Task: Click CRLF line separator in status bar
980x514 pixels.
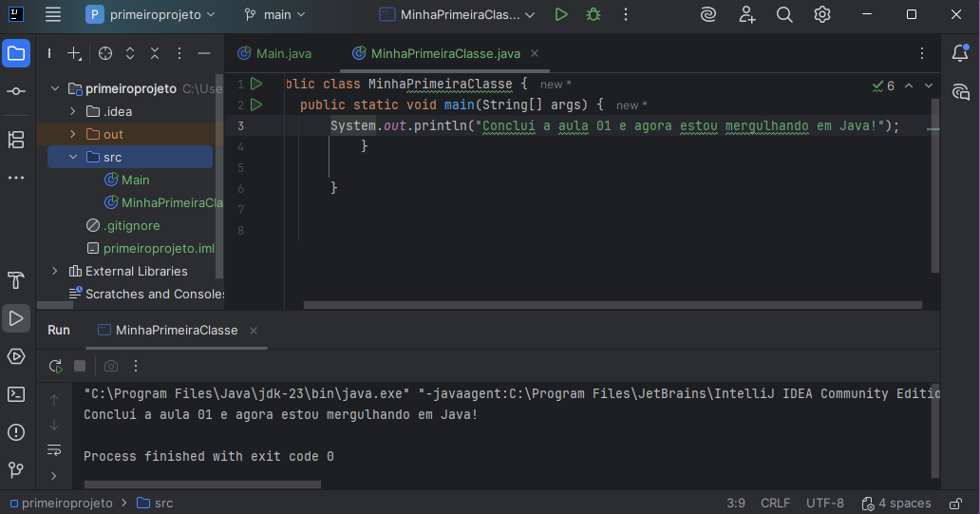Action: (775, 503)
